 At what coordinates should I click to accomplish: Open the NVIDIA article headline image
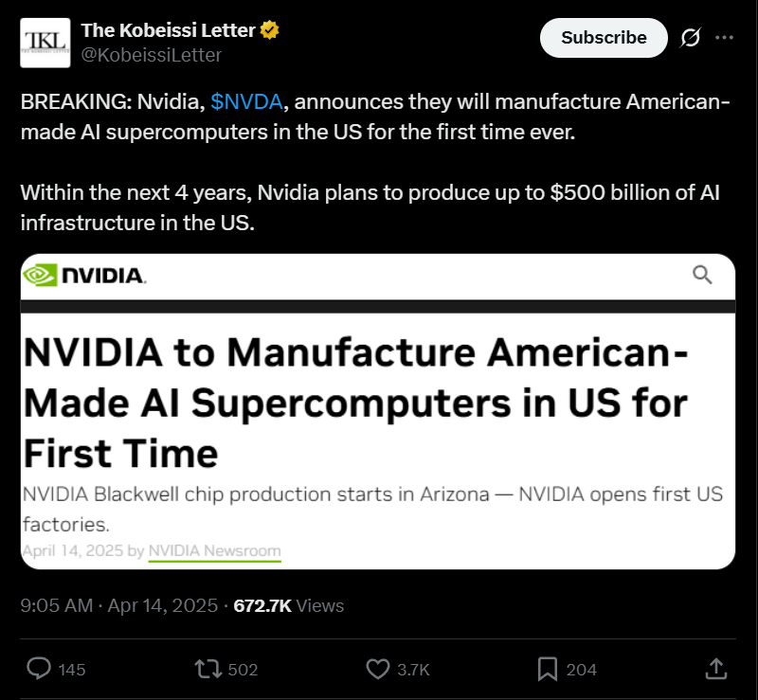[x=377, y=411]
